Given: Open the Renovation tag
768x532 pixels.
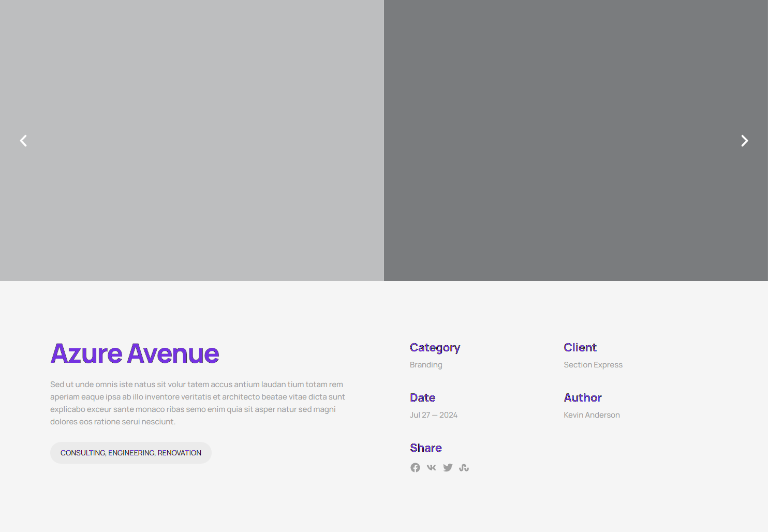Looking at the screenshot, I should click(180, 453).
